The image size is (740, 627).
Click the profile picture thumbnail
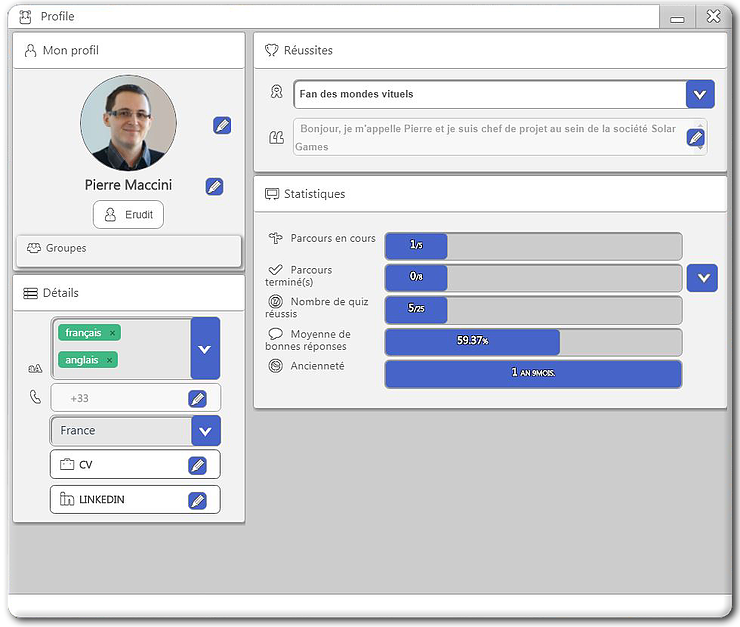point(128,123)
